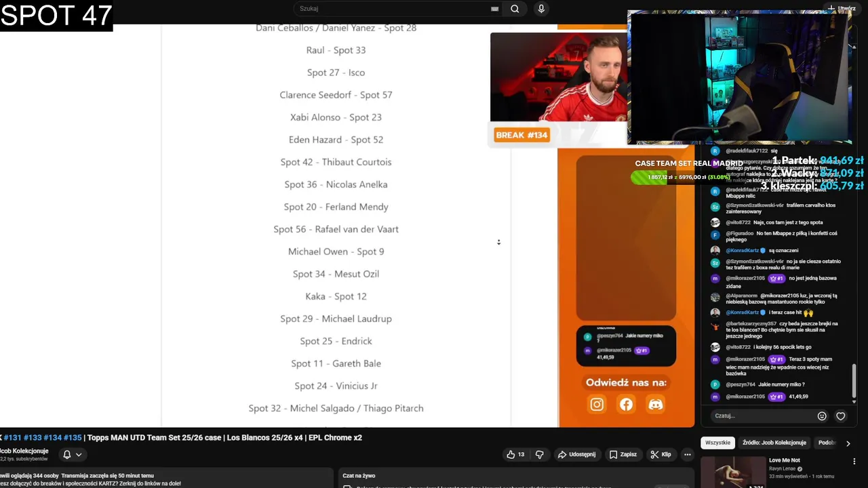Open the Discord icon in stream overlay
Image resolution: width=868 pixels, height=488 pixels.
pyautogui.click(x=655, y=405)
